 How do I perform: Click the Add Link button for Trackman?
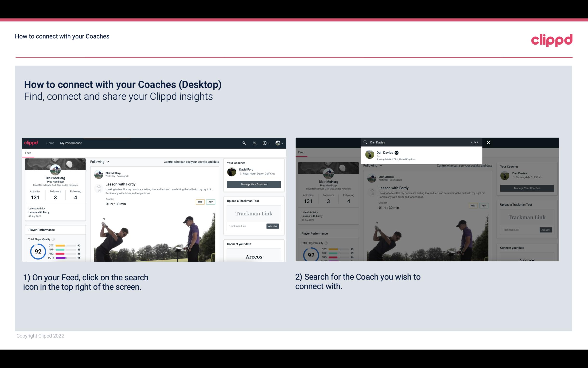[x=273, y=226]
